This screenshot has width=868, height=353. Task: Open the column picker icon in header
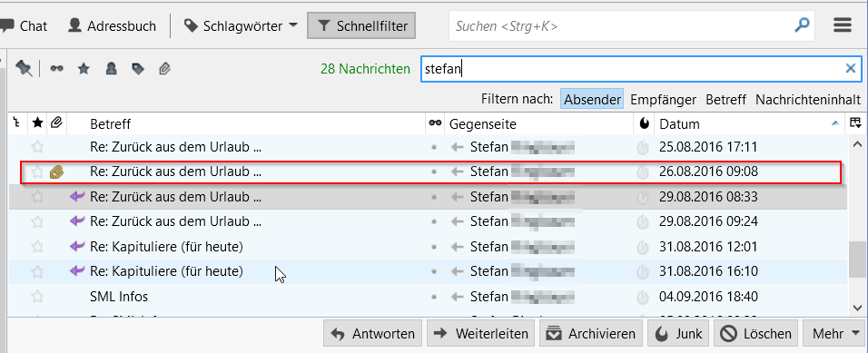pyautogui.click(x=855, y=123)
